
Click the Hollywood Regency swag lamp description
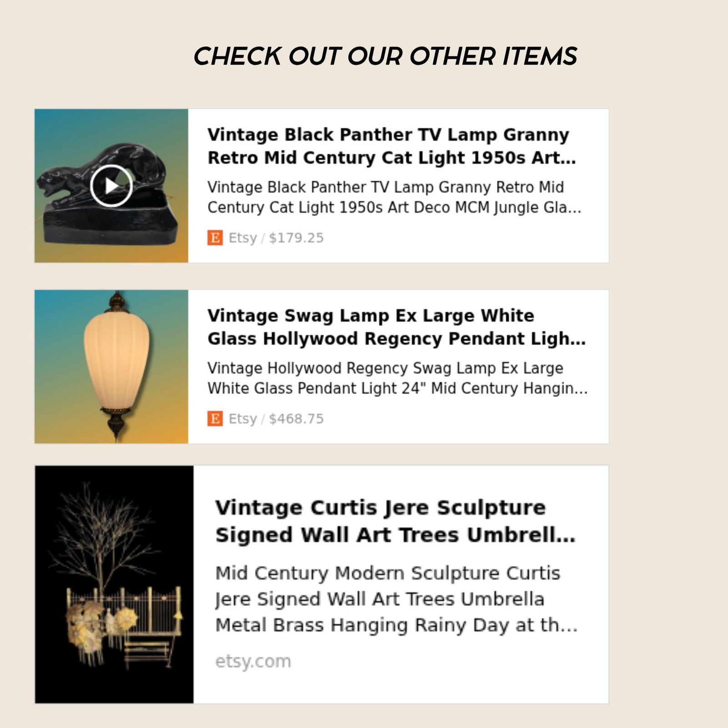point(397,378)
